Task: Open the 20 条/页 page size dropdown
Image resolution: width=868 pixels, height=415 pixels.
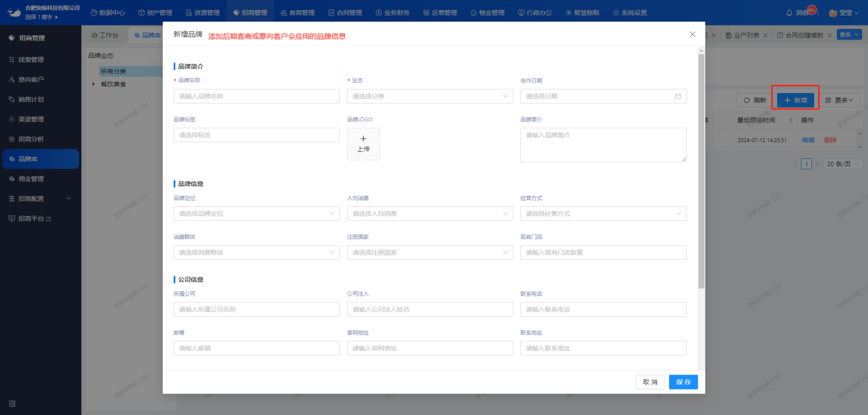Action: 843,164
